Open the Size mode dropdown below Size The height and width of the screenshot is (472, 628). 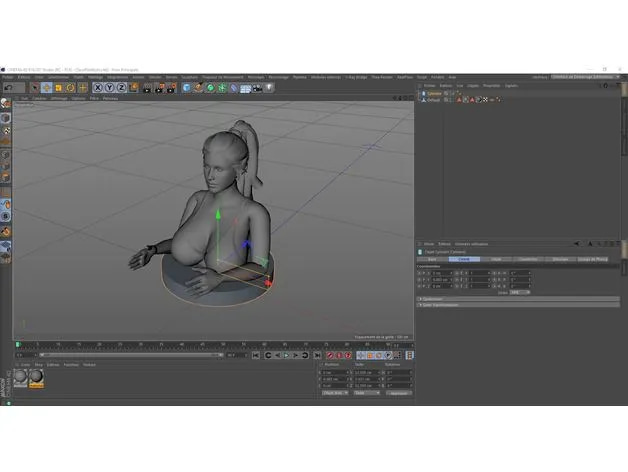coord(366,393)
